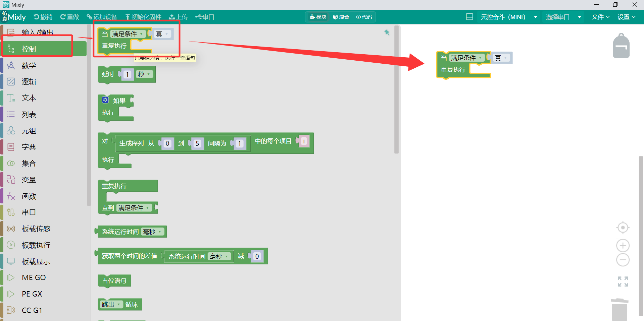Zoom out with the minus circle
Screen dimensions: 644x321
pyautogui.click(x=623, y=260)
